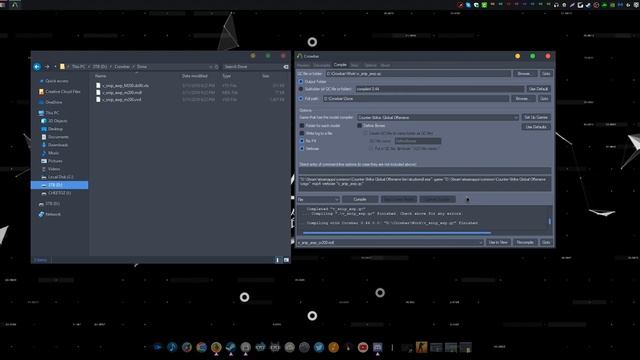Open CHEETOZ drive in sidebar

56,193
